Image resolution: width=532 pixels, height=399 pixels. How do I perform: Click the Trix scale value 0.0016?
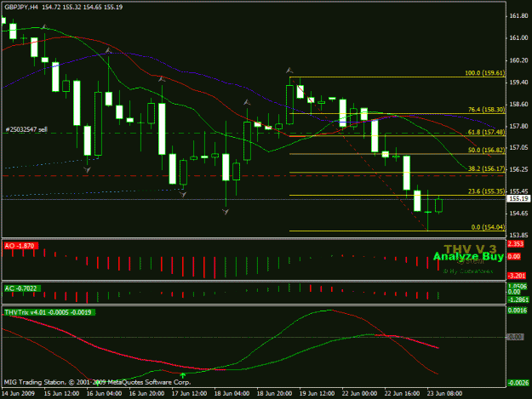click(x=518, y=311)
